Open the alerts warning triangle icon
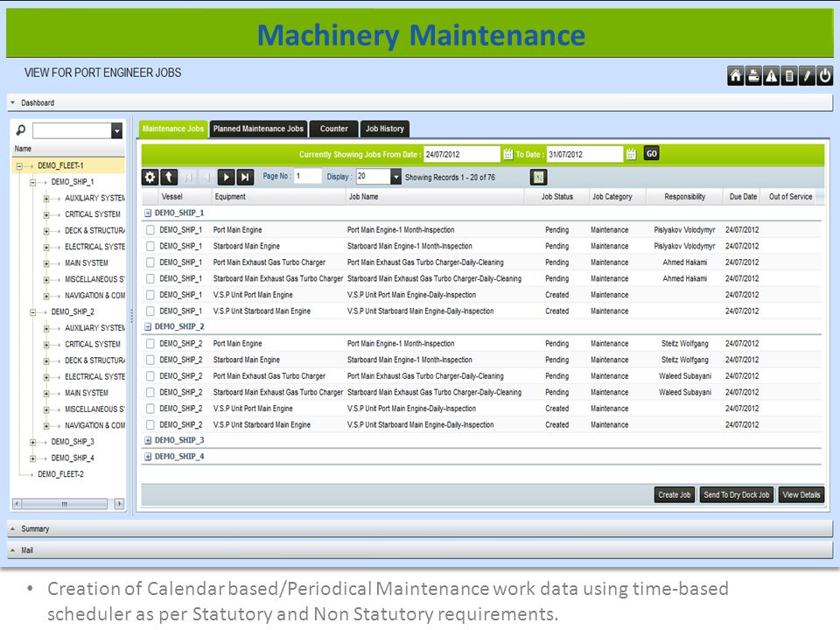Viewport: 840px width, 630px height. 772,76
